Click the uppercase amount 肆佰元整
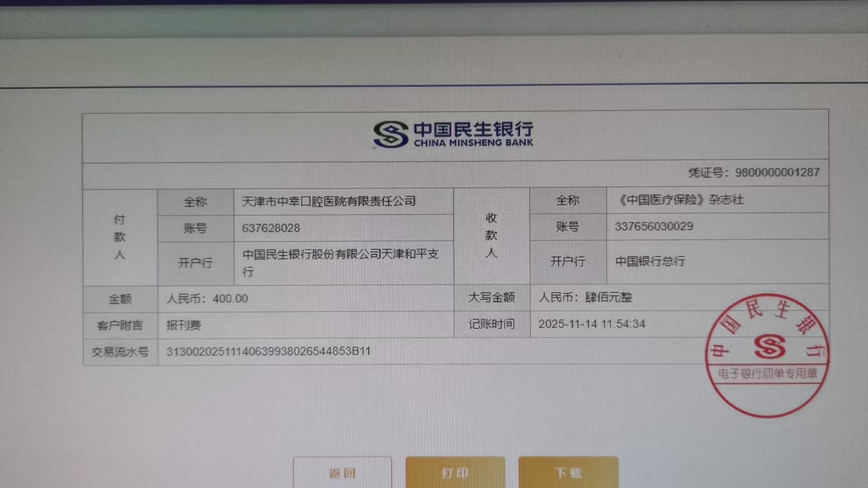This screenshot has height=488, width=868. (608, 297)
